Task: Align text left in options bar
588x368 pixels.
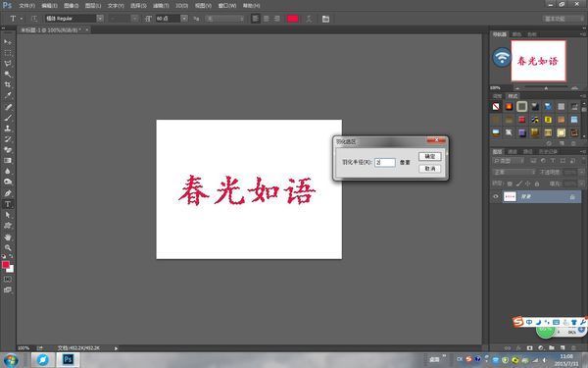Action: 256,19
